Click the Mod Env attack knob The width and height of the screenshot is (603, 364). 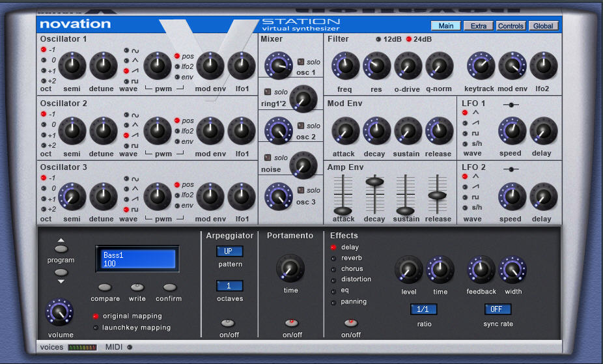pyautogui.click(x=345, y=131)
